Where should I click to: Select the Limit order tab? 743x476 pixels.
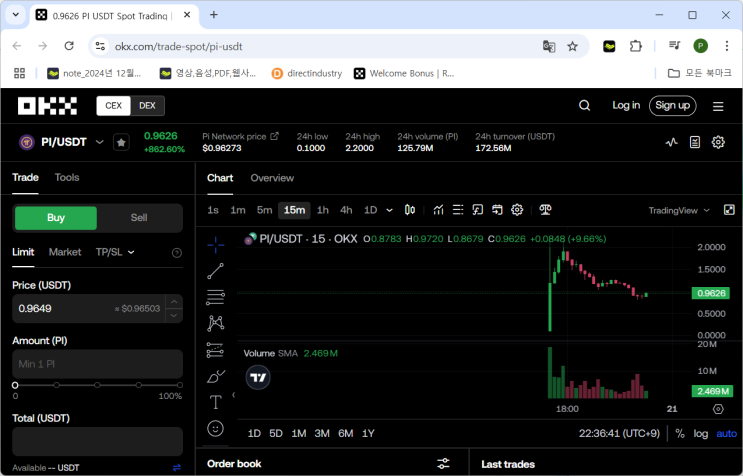click(23, 252)
